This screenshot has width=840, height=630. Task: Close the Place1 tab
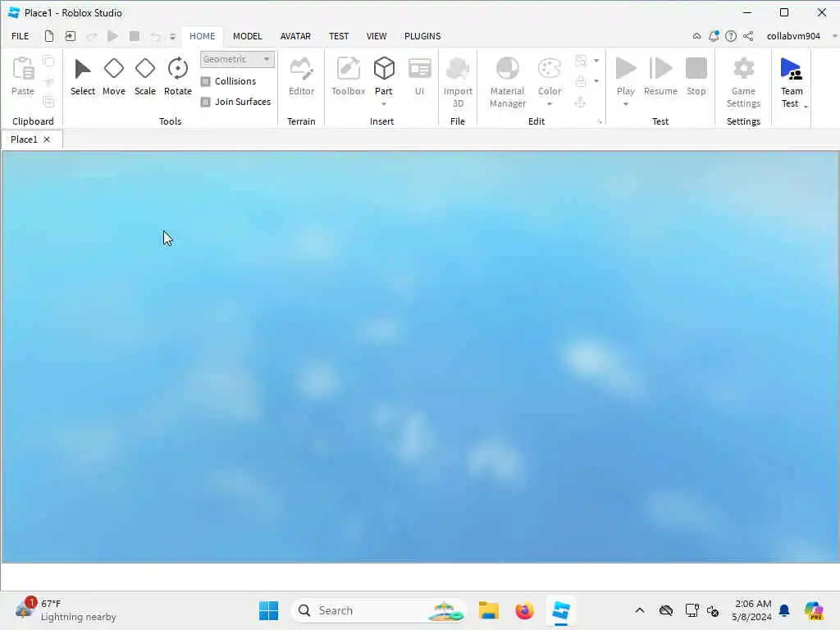[47, 139]
